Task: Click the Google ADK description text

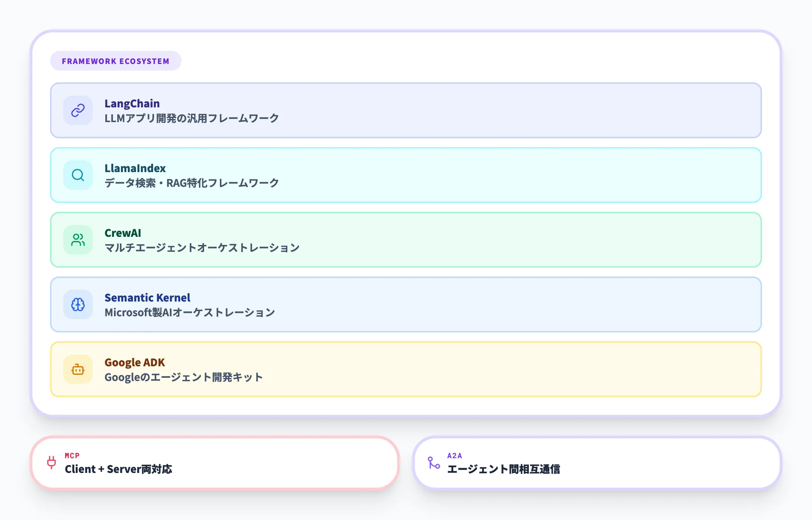Action: 184,377
